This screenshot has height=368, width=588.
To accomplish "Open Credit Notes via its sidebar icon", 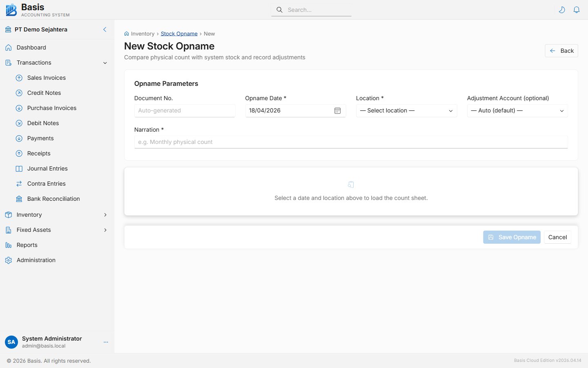I will coord(19,93).
